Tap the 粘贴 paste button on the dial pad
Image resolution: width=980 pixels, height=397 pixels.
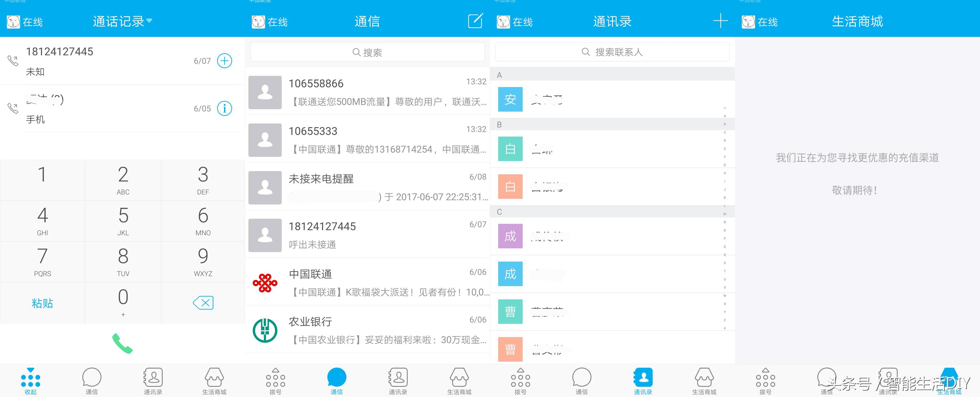(x=42, y=303)
